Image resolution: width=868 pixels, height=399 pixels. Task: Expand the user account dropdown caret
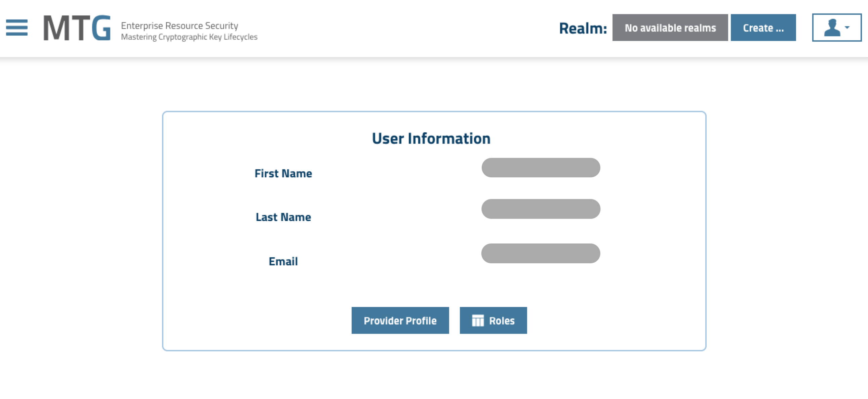tap(847, 28)
